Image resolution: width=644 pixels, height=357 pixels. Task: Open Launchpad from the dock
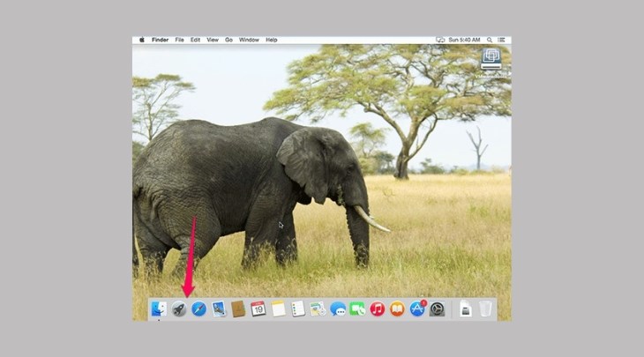(179, 309)
